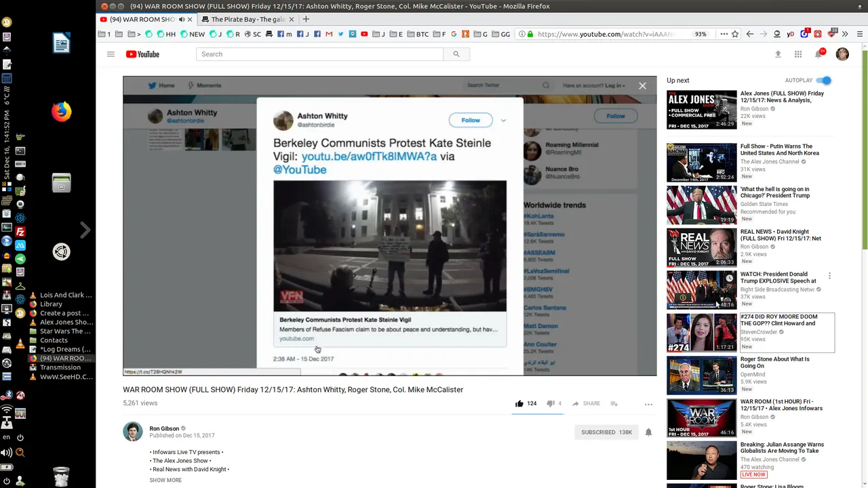Switch to Transmission window in task list
Viewport: 868px width, 488px height.
point(60,367)
